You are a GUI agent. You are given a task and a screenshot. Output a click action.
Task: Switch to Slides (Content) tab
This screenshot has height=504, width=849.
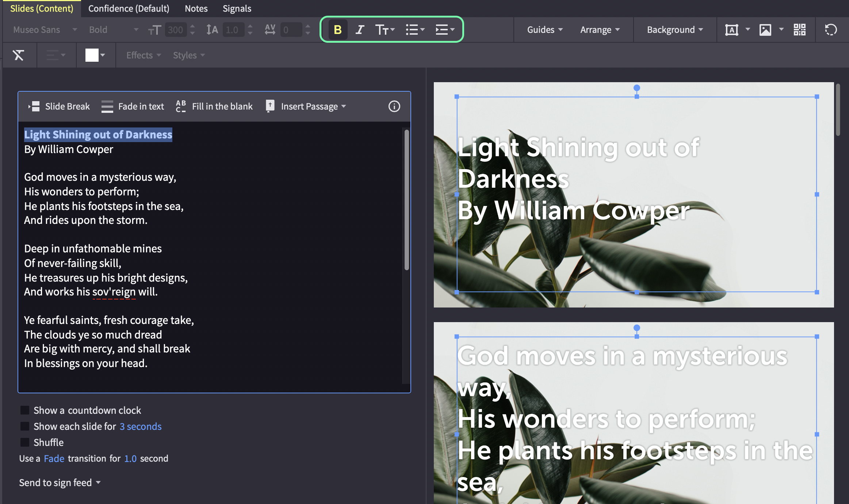point(42,8)
